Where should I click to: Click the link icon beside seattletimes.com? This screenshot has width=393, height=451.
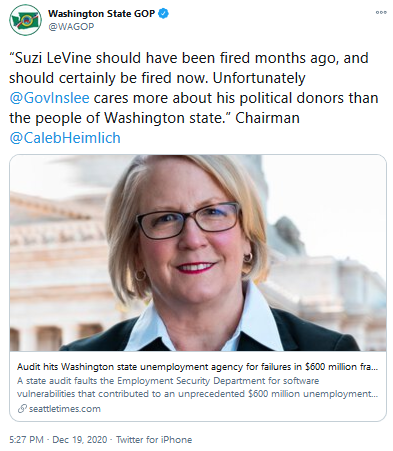22,408
